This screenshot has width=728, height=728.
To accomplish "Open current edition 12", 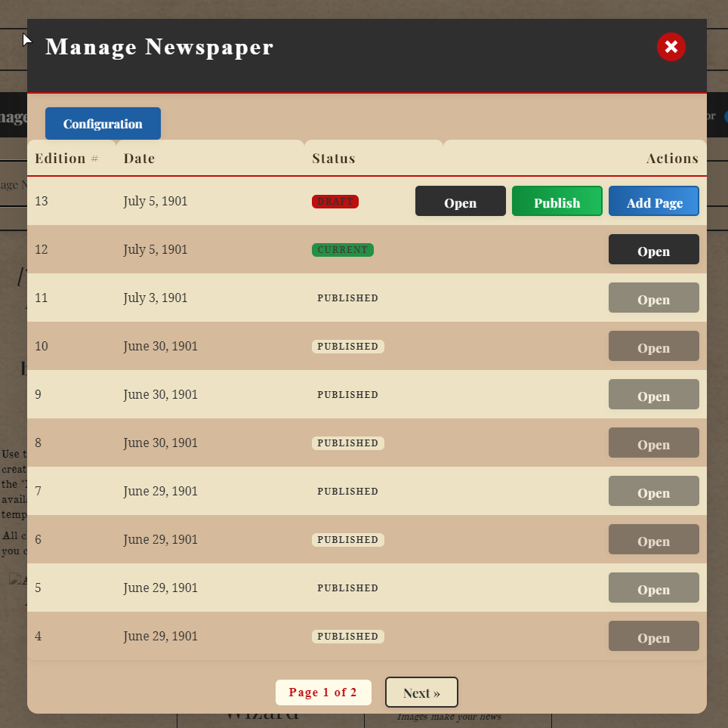I will click(654, 249).
